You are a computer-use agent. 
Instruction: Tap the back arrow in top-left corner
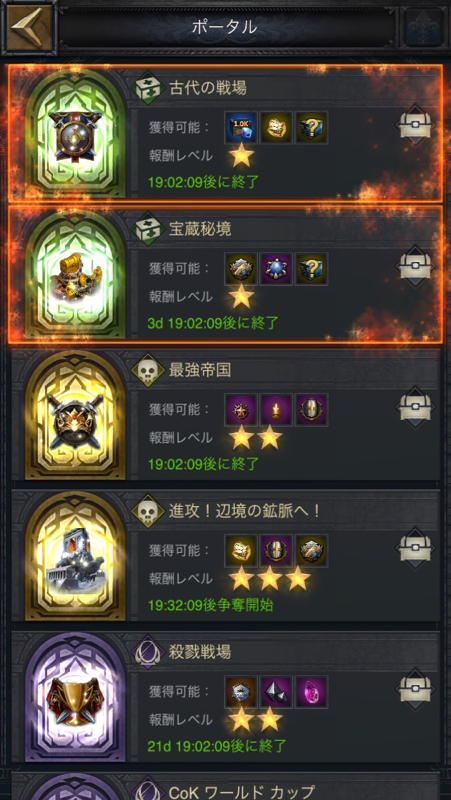pyautogui.click(x=29, y=27)
